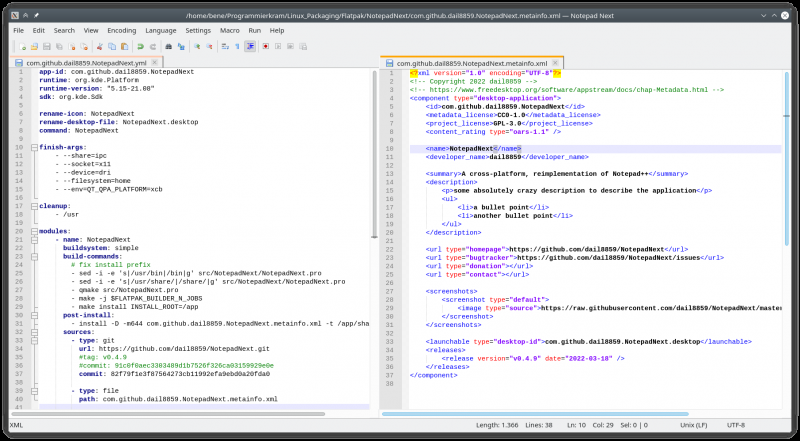Click the pin window icon in title bar
Image resolution: width=800 pixels, height=441 pixels.
[37, 16]
